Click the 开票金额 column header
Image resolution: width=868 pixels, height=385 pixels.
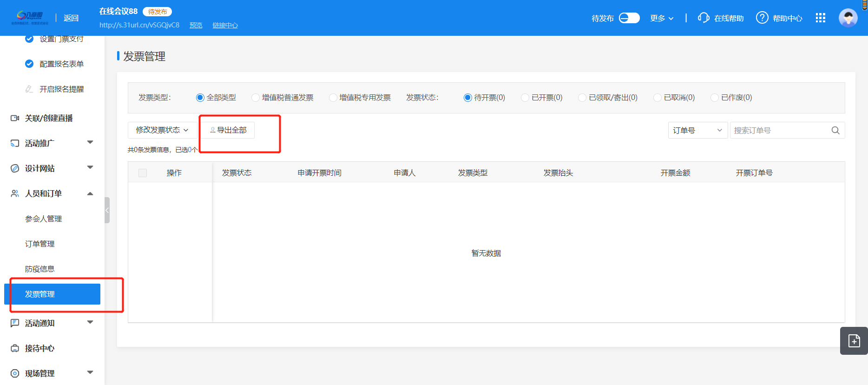675,173
